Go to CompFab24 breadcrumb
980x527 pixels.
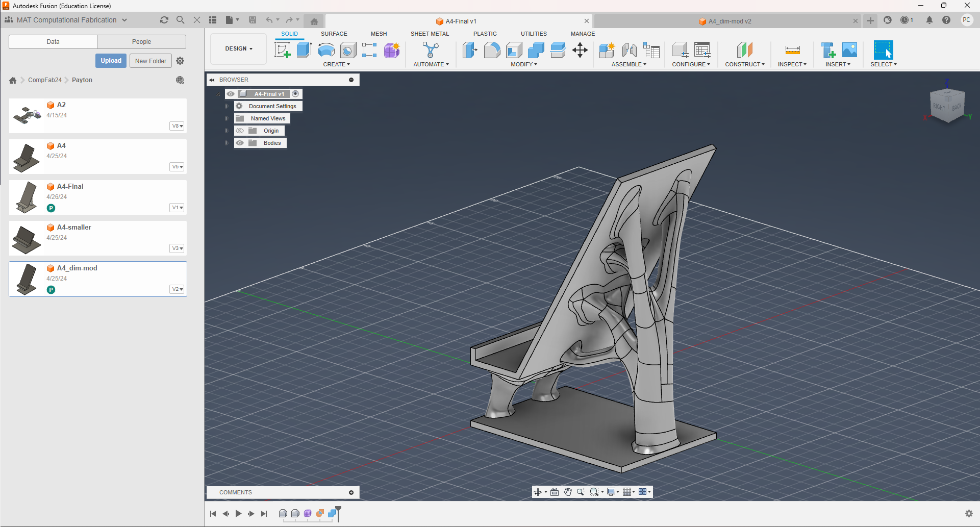pyautogui.click(x=45, y=80)
